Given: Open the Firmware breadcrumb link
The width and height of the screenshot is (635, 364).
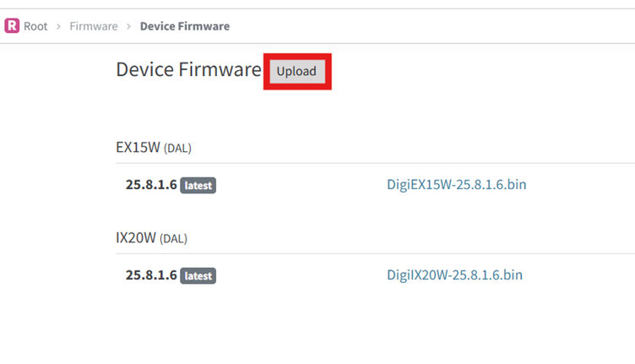Looking at the screenshot, I should [94, 26].
